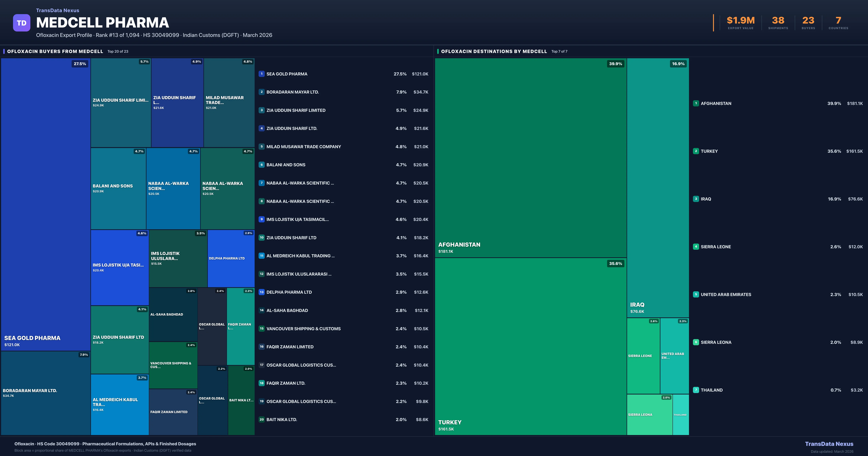This screenshot has width=868, height=456.
Task: Click rank badge 7 beside Thailand
Action: (x=696, y=390)
